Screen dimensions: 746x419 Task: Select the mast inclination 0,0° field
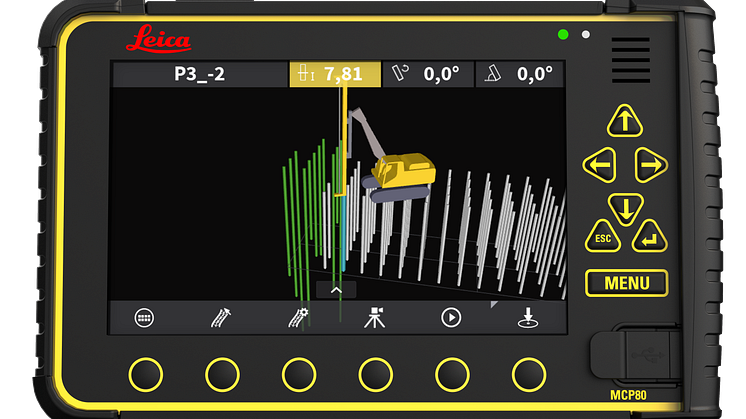[x=520, y=74]
